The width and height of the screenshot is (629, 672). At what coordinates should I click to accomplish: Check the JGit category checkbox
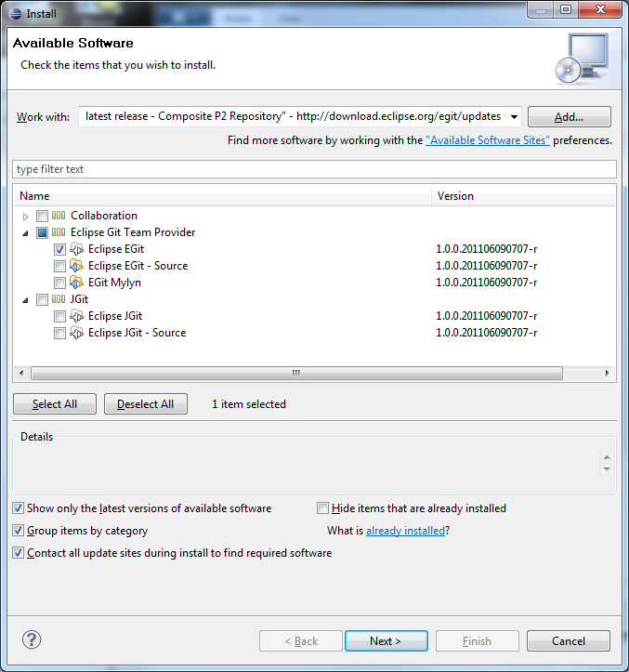(x=42, y=299)
